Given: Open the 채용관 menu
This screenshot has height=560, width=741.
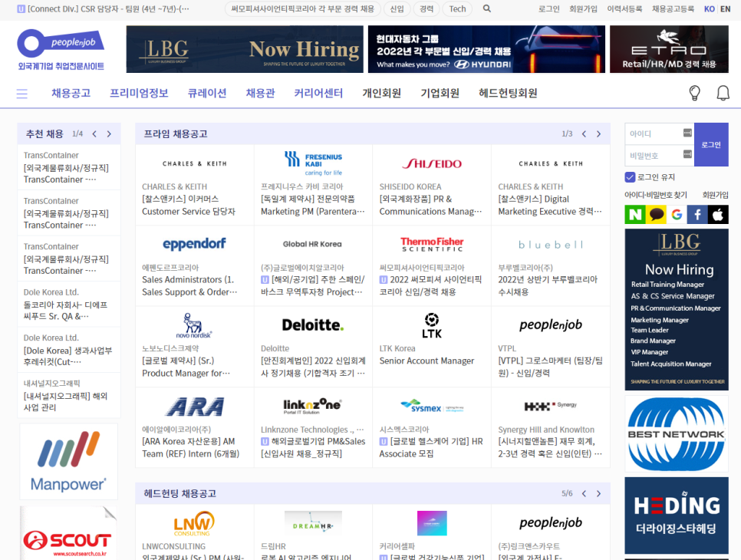Looking at the screenshot, I should point(260,93).
